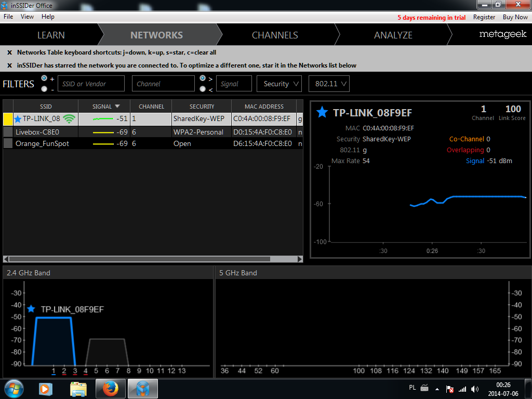This screenshot has height=399, width=532.
Task: Click the TP-LINK signal sparkline graph
Action: (103, 119)
